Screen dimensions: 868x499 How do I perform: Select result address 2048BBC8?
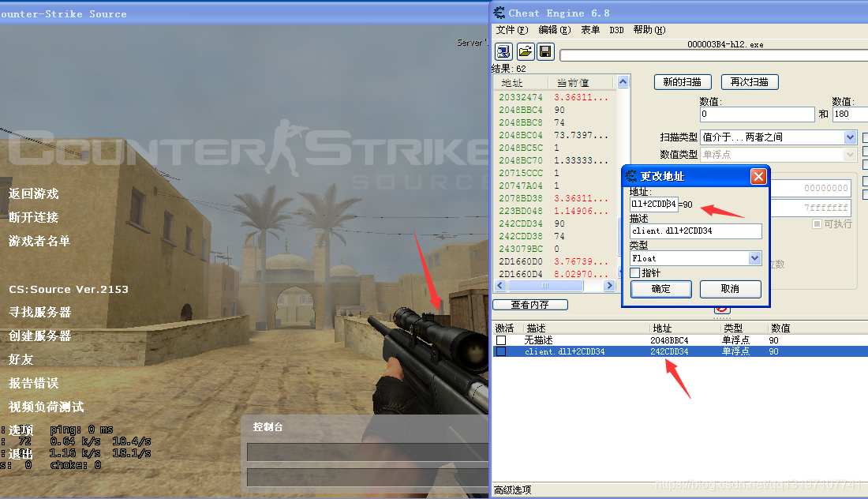point(521,122)
